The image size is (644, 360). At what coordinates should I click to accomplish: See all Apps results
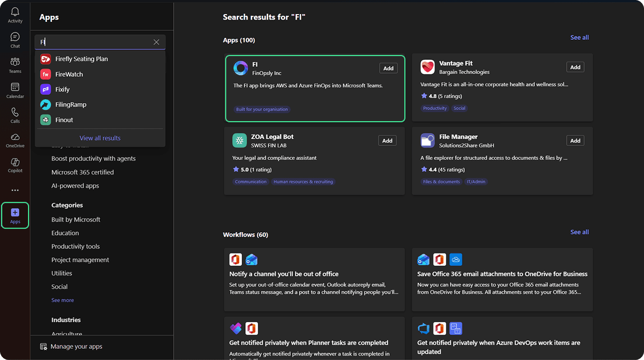coord(580,38)
